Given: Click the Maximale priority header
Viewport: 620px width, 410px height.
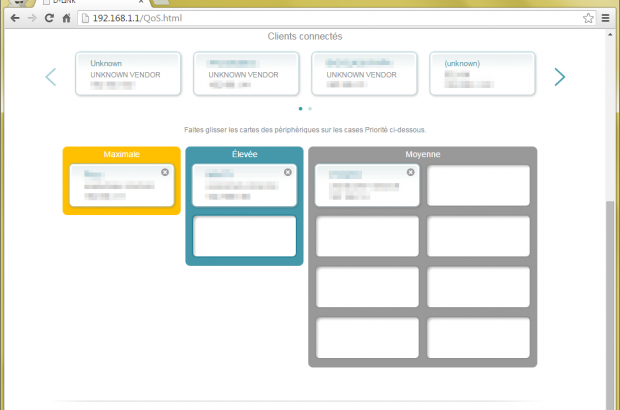Looking at the screenshot, I should [121, 154].
